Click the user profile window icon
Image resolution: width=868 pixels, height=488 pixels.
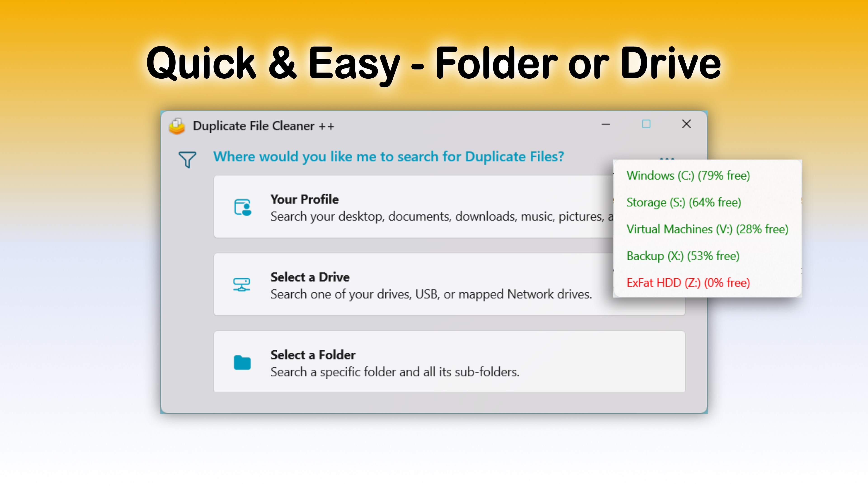[x=243, y=207]
